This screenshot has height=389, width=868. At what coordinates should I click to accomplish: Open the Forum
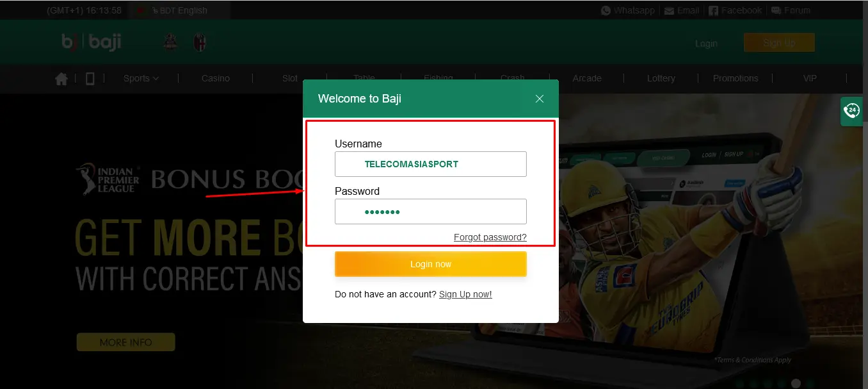tap(791, 10)
